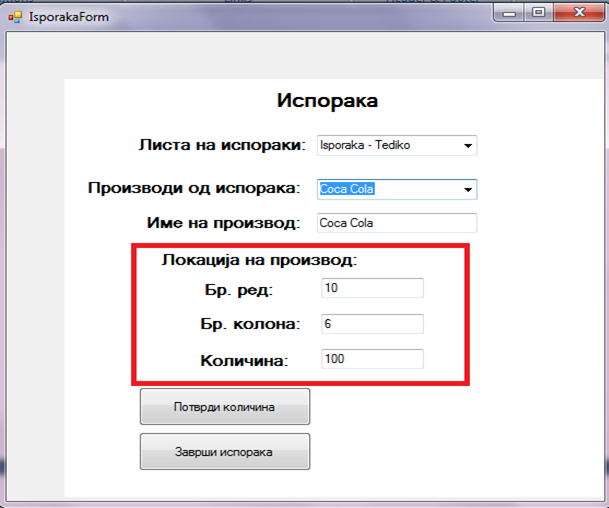Focus the Име на производ text field
609x508 pixels.
tap(396, 223)
